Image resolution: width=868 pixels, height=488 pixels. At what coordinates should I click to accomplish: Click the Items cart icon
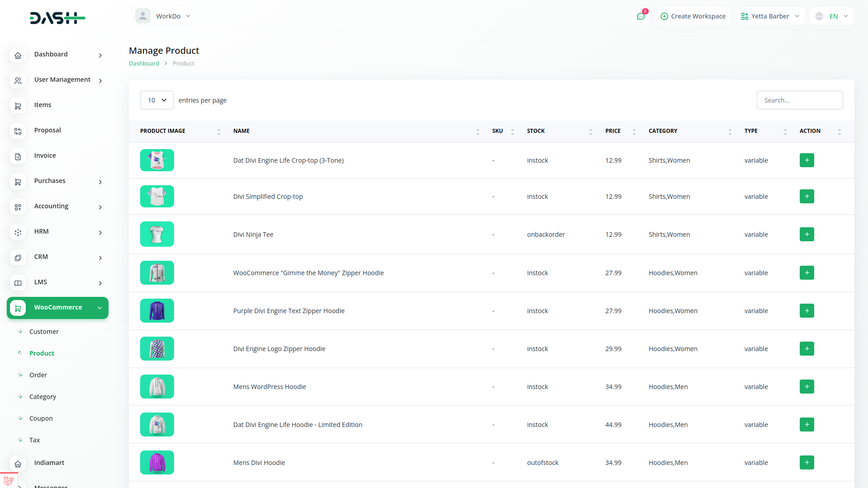[x=18, y=106]
